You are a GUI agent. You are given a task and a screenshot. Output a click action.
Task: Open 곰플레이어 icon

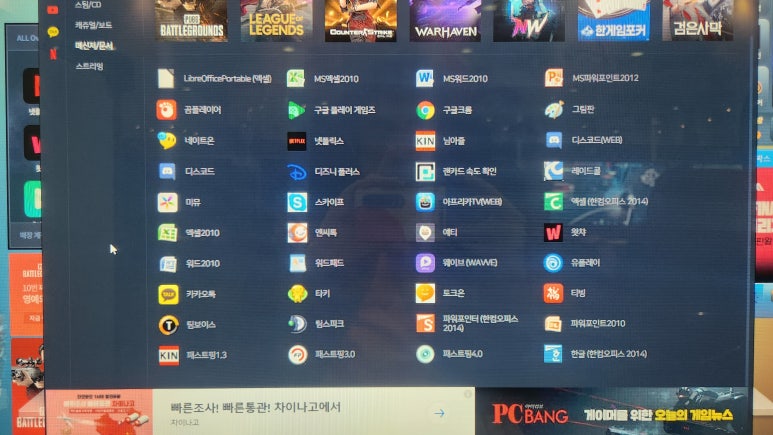tap(167, 110)
